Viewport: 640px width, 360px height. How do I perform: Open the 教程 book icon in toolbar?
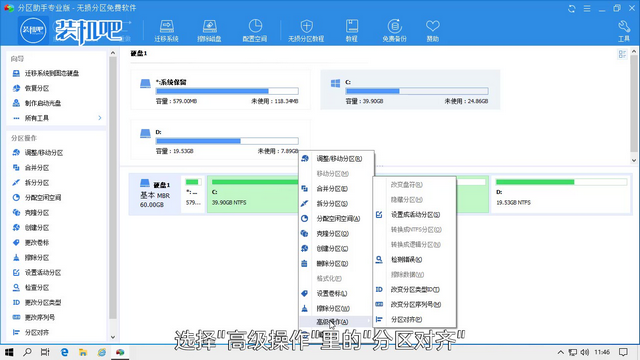tap(351, 31)
